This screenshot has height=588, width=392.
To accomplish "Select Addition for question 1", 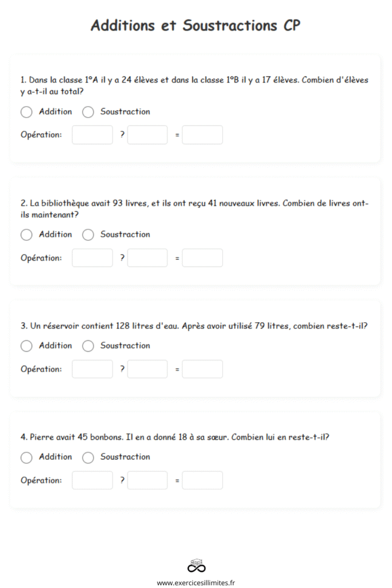I will click(x=26, y=112).
